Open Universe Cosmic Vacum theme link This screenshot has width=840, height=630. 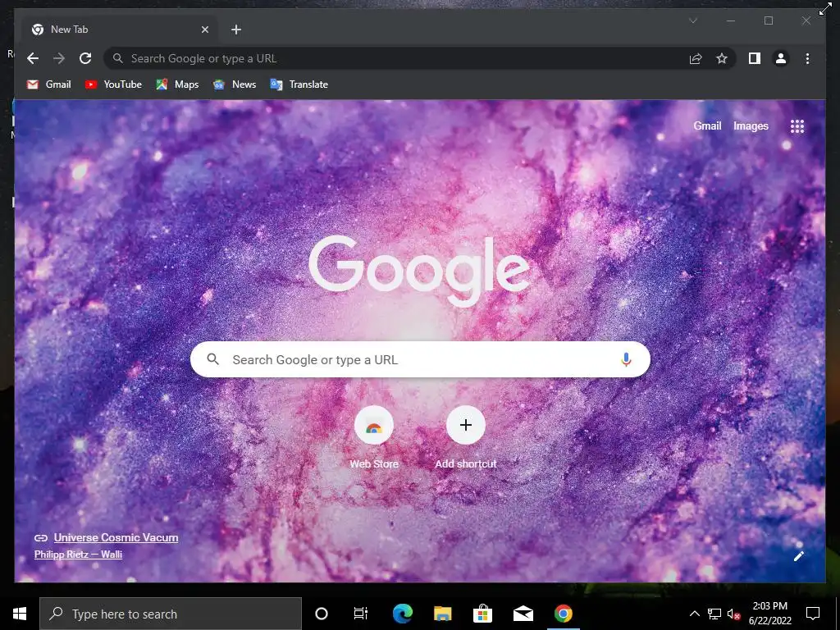[116, 538]
